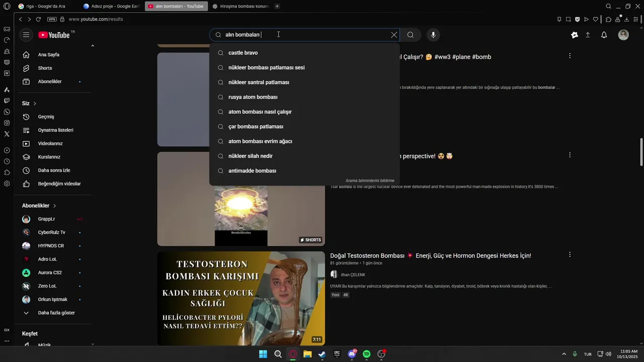Open extensions cube icon in toolbar
Viewport: 644px width, 362px height.
pyautogui.click(x=608, y=19)
